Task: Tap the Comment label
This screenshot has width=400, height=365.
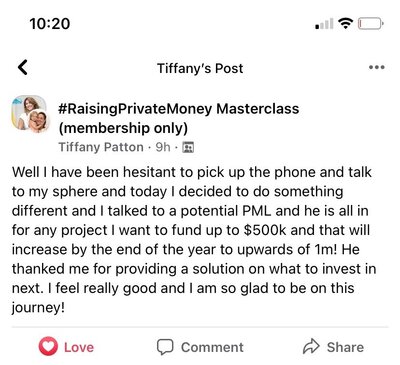Action: coord(212,347)
